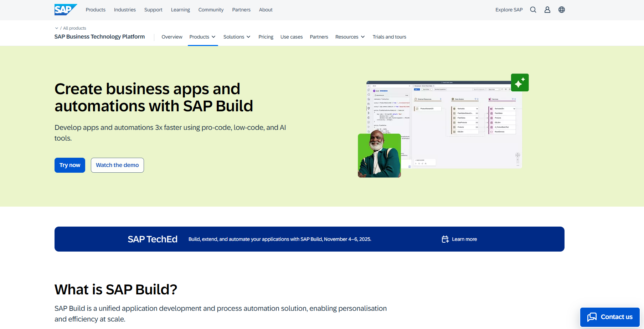Click the calendar icon beside Learn more
Viewport: 644px width, 329px height.
pos(445,239)
